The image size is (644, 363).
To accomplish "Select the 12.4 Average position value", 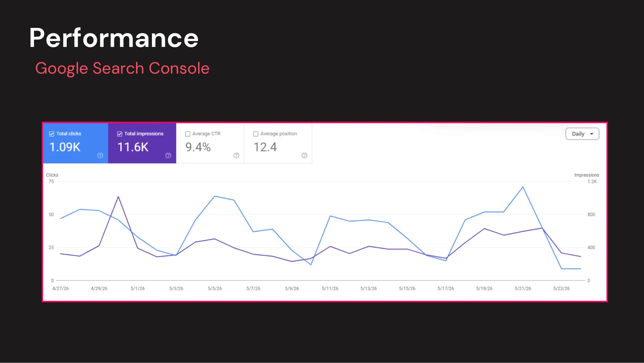I will [x=265, y=147].
